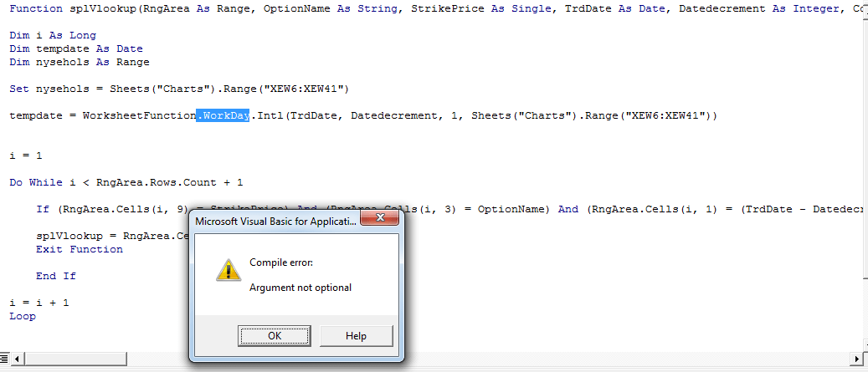Click the 'Compile error:' message text
Viewport: 868px width, 372px height.
point(281,262)
